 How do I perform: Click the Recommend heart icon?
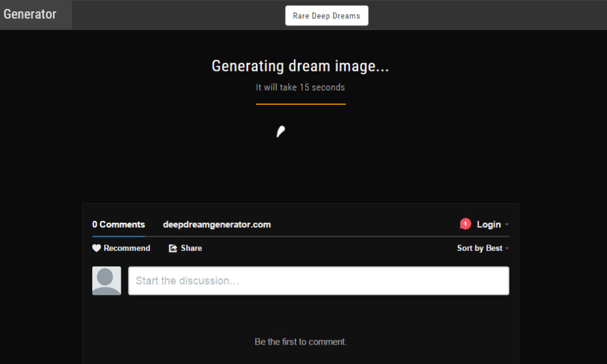pyautogui.click(x=96, y=248)
